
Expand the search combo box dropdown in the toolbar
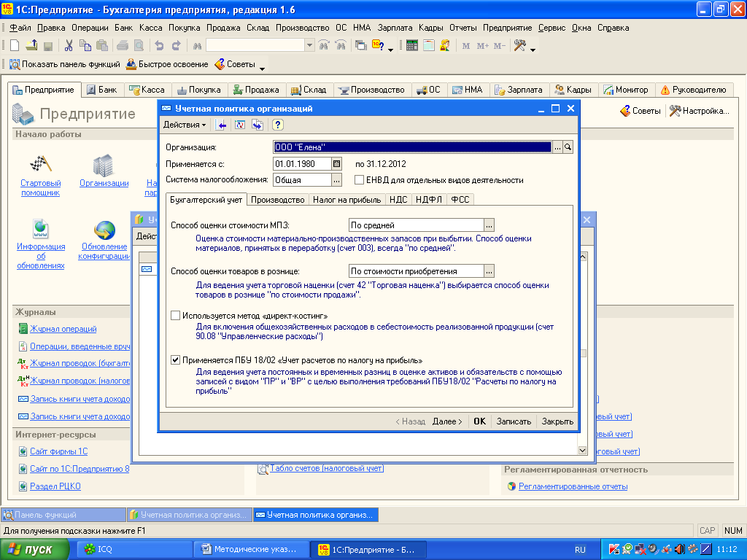(x=309, y=45)
